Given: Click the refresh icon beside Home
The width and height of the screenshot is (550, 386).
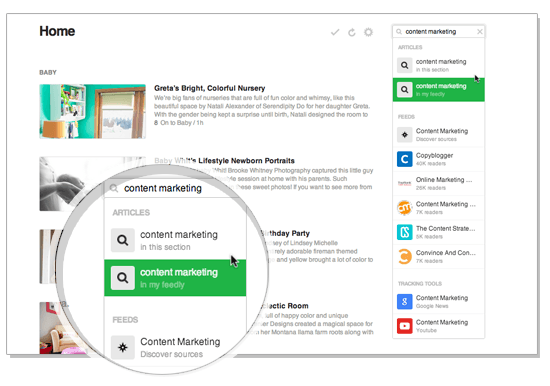Looking at the screenshot, I should (351, 32).
